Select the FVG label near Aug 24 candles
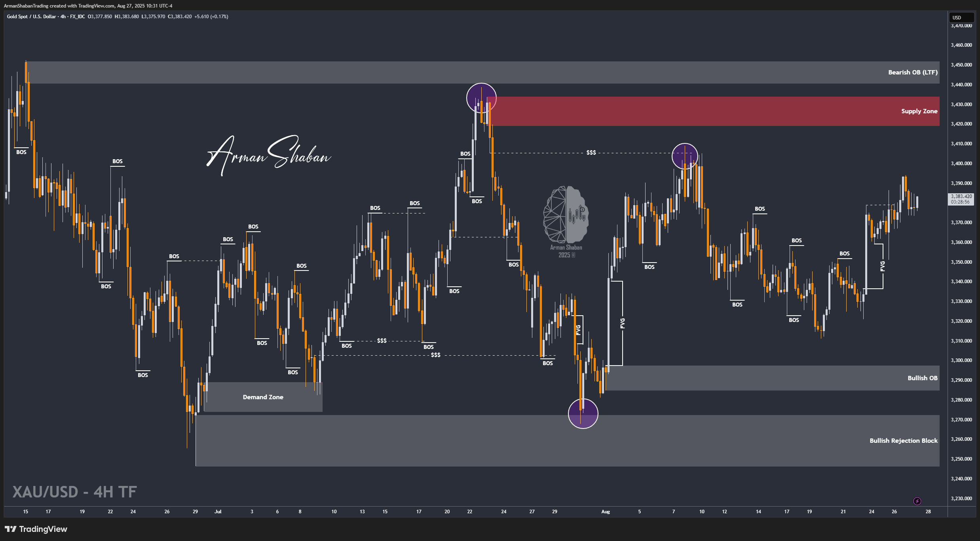Screen dimensions: 980x541 (882, 266)
